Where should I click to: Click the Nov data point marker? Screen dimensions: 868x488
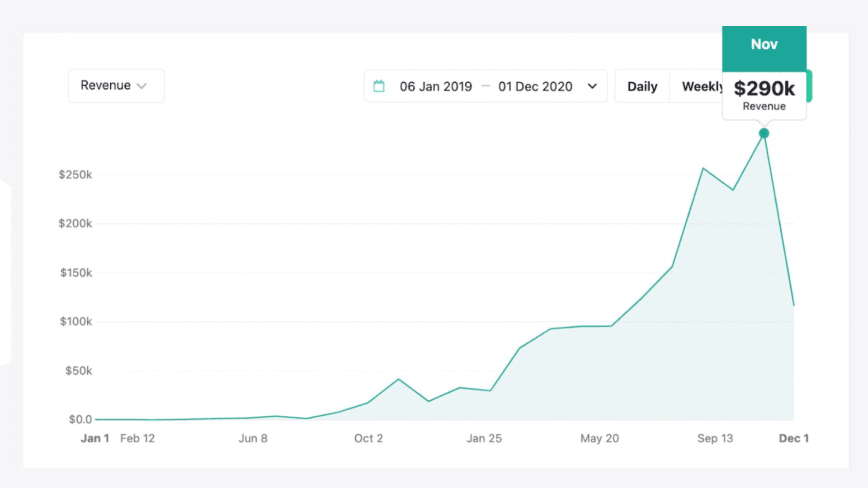tap(764, 133)
